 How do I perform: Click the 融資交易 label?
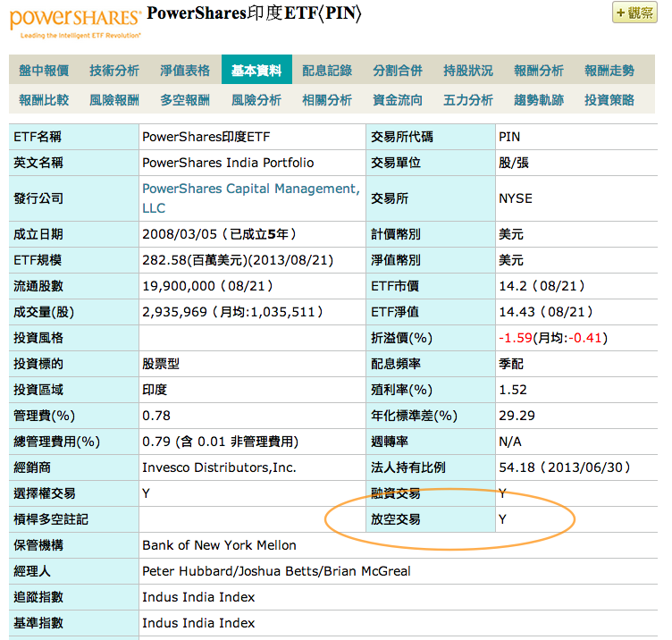pos(395,493)
